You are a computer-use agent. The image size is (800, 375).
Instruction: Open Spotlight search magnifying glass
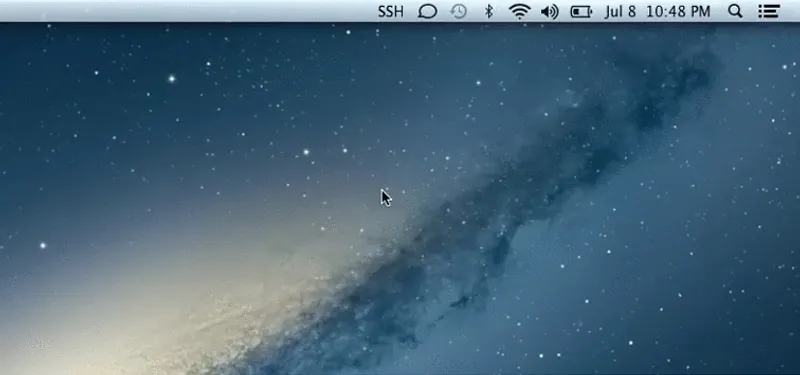tap(735, 11)
